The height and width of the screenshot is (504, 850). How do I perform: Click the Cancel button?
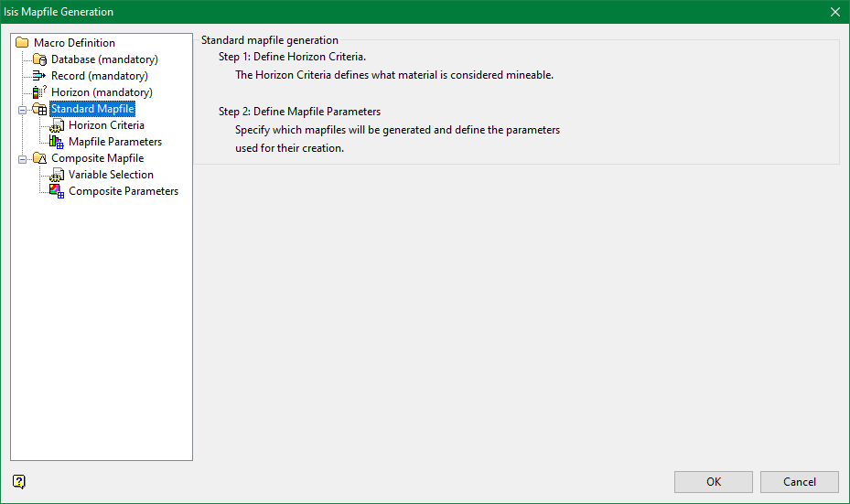[799, 482]
